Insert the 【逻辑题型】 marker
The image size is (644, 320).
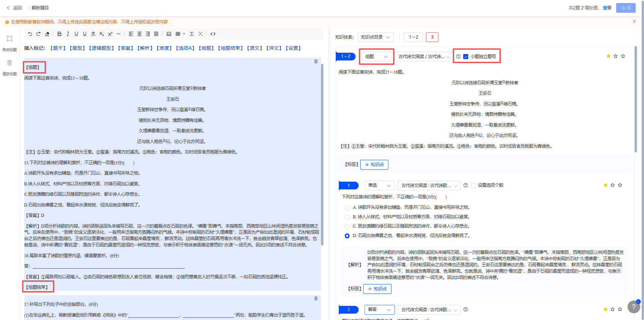click(101, 48)
